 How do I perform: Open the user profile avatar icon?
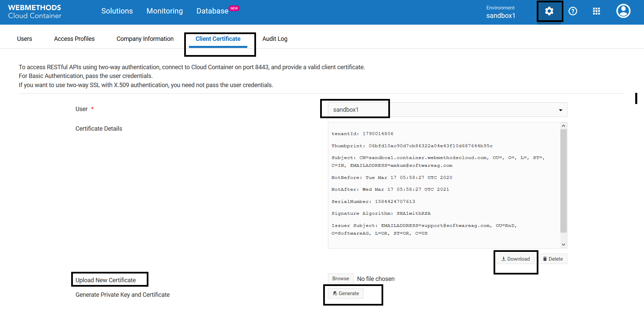pyautogui.click(x=623, y=11)
